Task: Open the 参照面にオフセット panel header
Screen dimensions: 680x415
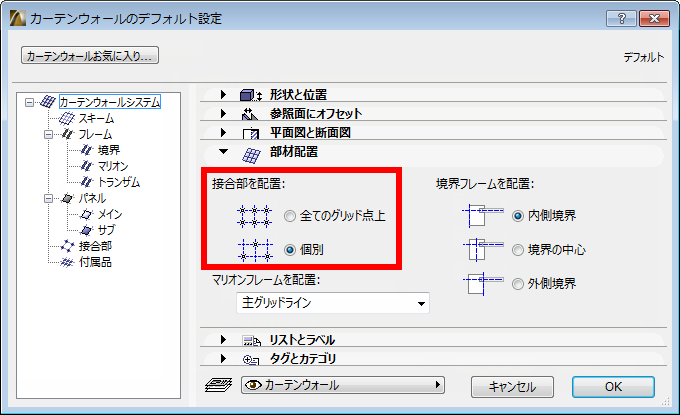Action: tap(433, 114)
